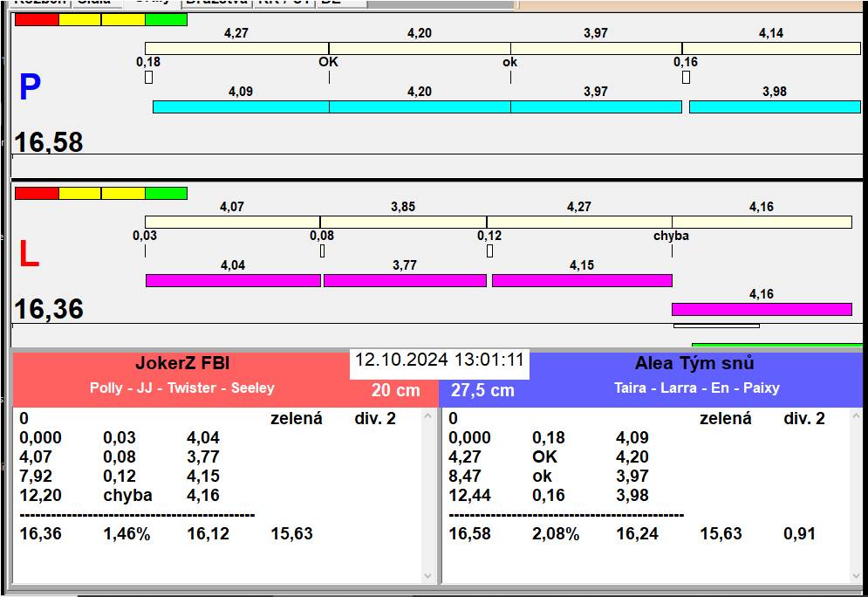Image resolution: width=868 pixels, height=597 pixels.
Task: Click the 0,18 start marker box in lane P
Action: (148, 77)
